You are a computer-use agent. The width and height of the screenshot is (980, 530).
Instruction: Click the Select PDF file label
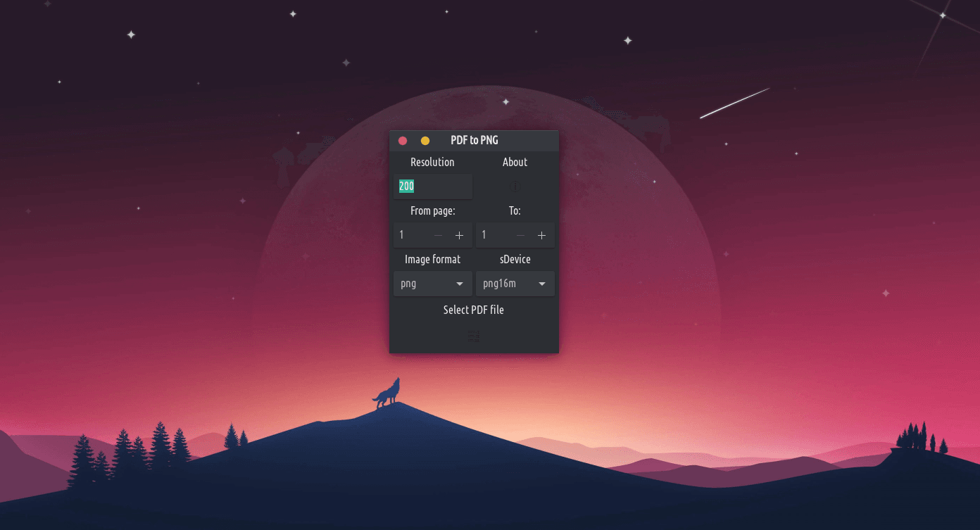474,310
